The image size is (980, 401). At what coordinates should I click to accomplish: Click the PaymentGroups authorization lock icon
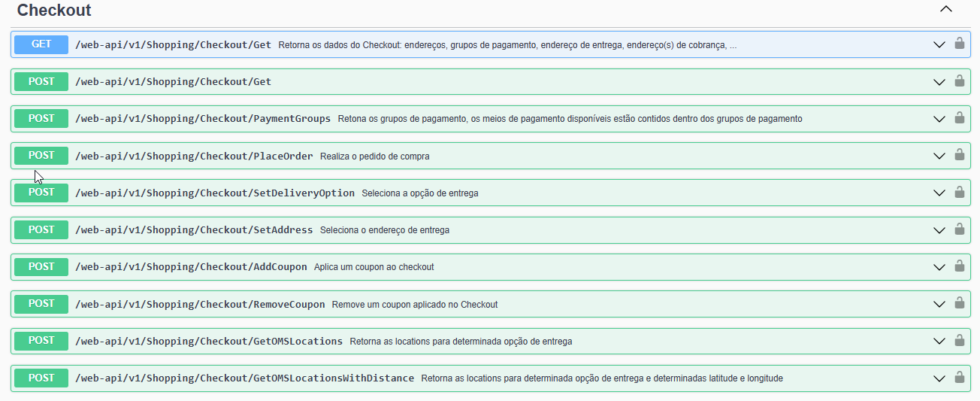coord(960,117)
